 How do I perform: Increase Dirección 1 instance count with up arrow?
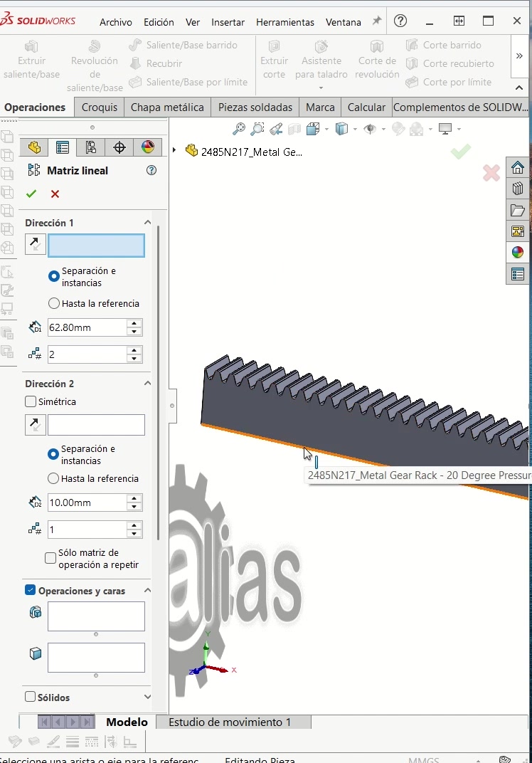134,350
